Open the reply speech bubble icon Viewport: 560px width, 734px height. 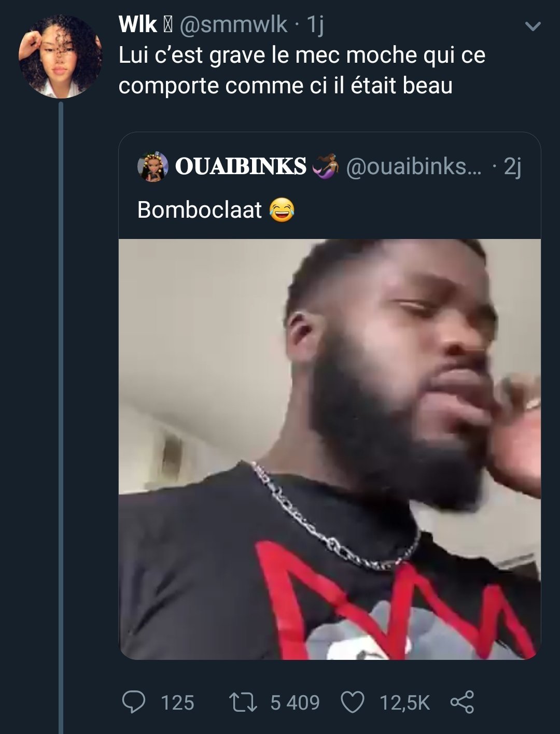click(x=133, y=702)
